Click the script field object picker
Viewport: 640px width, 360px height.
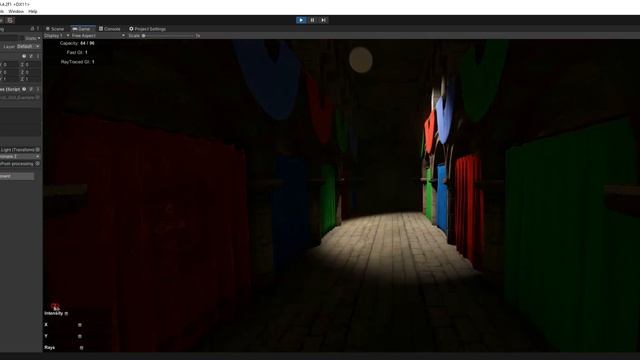click(x=38, y=98)
